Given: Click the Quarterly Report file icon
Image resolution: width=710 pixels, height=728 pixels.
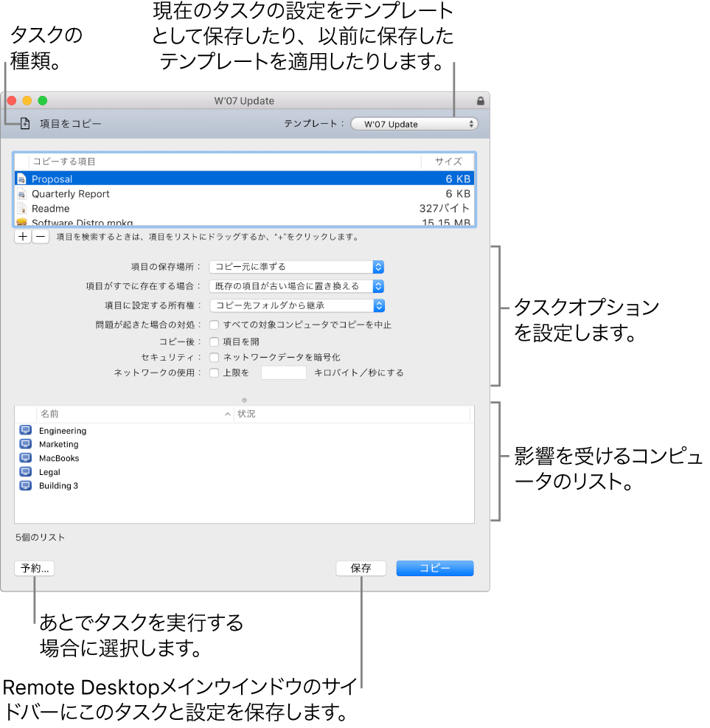Looking at the screenshot, I should click(23, 193).
